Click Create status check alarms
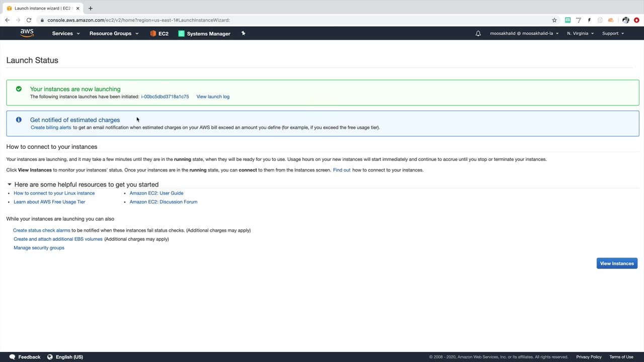This screenshot has height=362, width=644. [42, 230]
